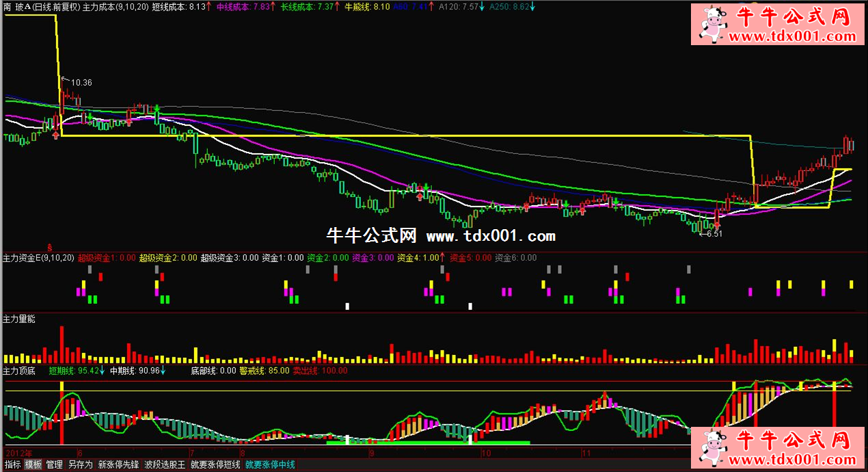
Task: Click the 短线成本: 8.13 readout
Action: 179,6
